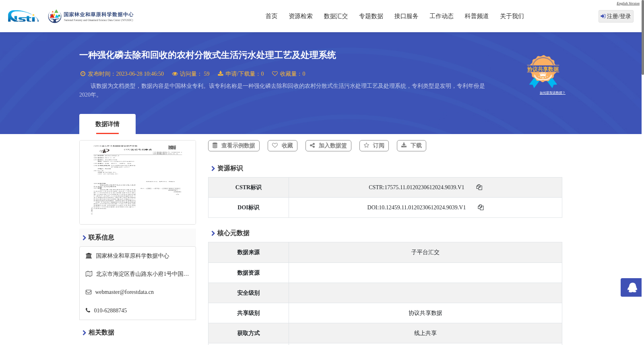The height and width of the screenshot is (345, 644).
Task: Open the patent document thumbnail
Action: [x=138, y=182]
